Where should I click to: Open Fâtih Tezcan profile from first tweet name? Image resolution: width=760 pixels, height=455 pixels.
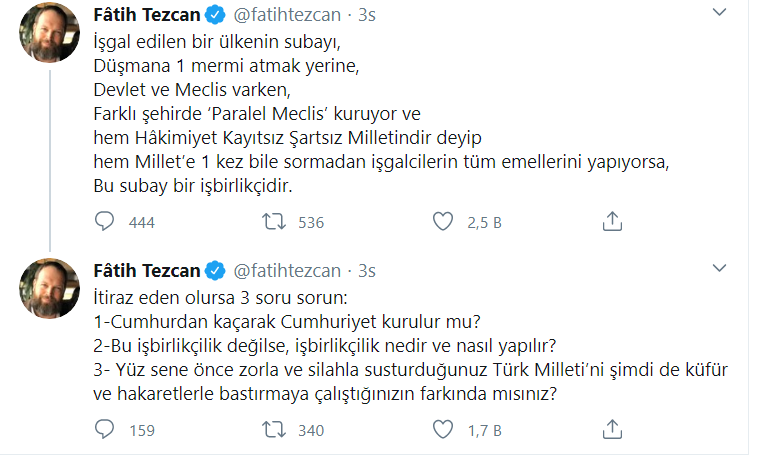(143, 16)
